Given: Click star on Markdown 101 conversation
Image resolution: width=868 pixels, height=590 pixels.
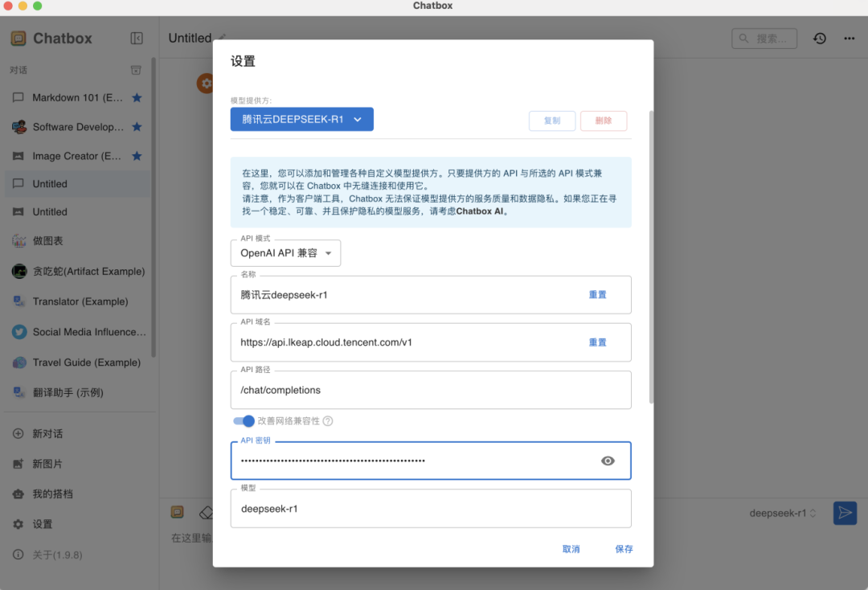Looking at the screenshot, I should (137, 97).
